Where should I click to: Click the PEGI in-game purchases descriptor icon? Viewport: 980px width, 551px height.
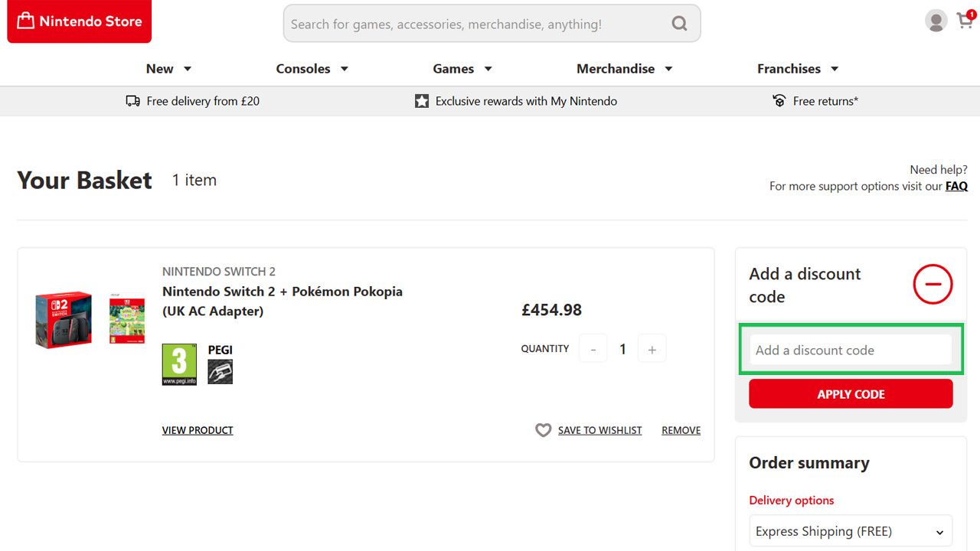pyautogui.click(x=220, y=372)
